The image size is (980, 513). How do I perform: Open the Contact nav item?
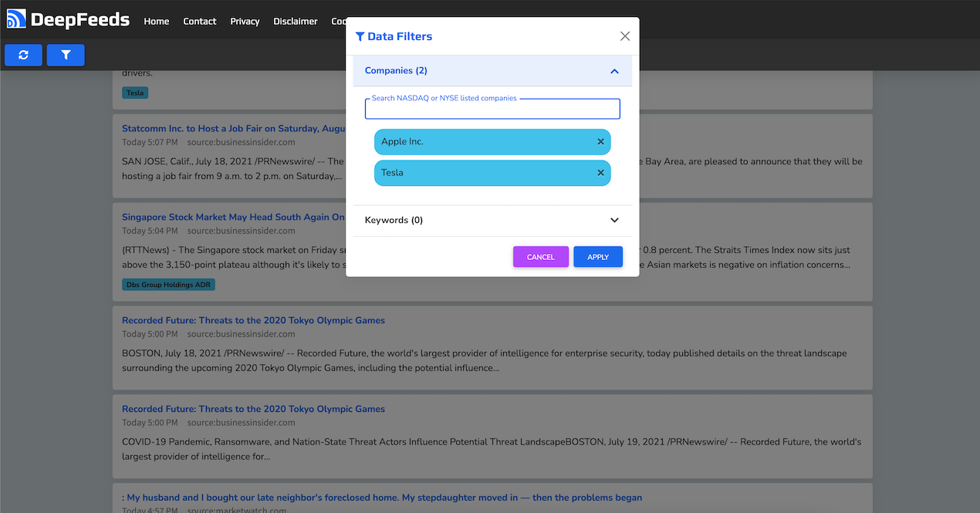pyautogui.click(x=200, y=22)
